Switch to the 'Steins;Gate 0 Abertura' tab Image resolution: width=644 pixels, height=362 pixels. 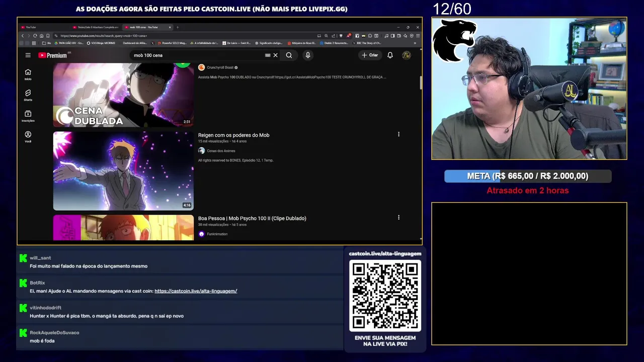coord(96,27)
